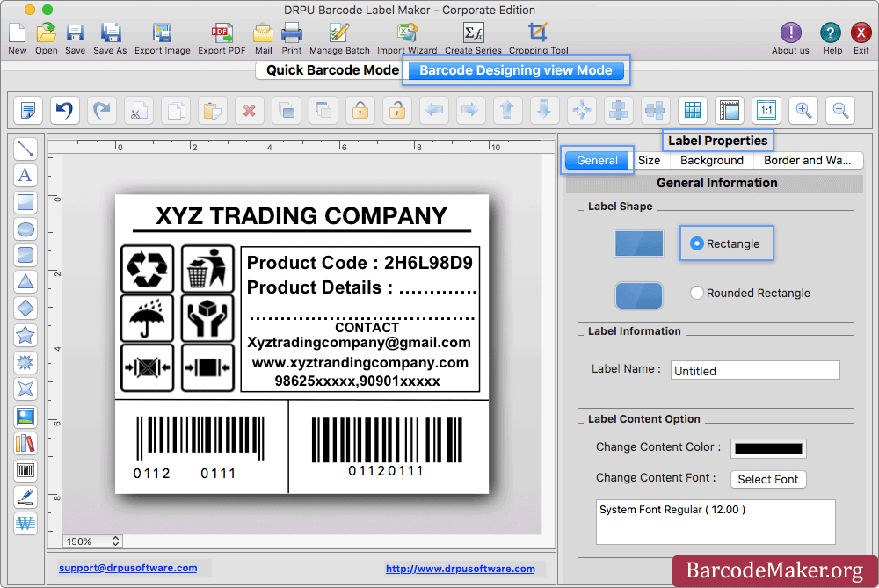Click the Redo arrow
Screen dimensions: 879x588
[x=101, y=110]
